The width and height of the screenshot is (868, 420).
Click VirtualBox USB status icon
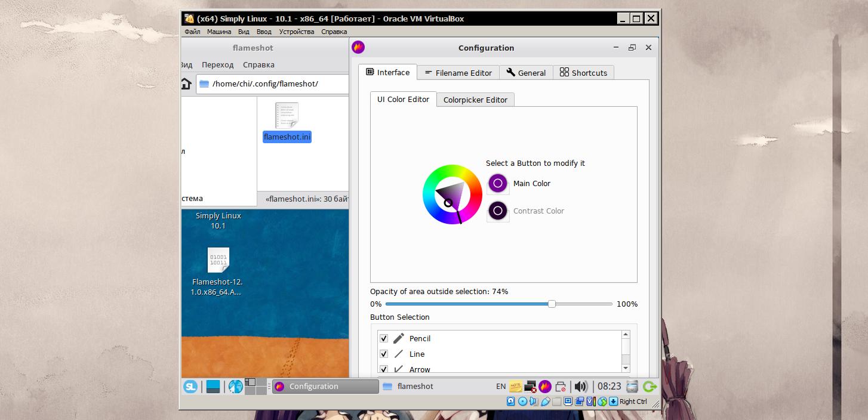click(x=546, y=402)
